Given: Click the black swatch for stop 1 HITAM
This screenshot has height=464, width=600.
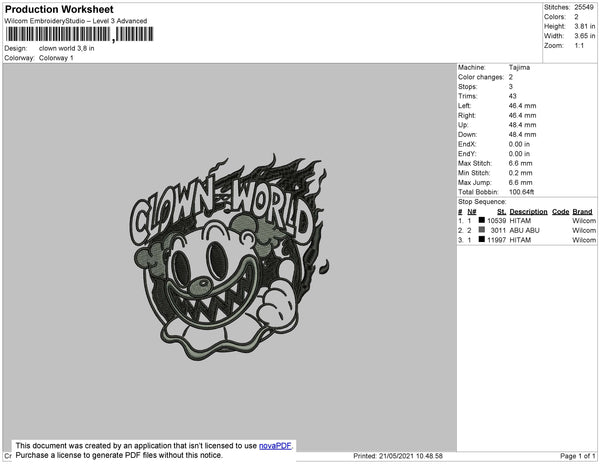Looking at the screenshot, I should pyautogui.click(x=482, y=220).
